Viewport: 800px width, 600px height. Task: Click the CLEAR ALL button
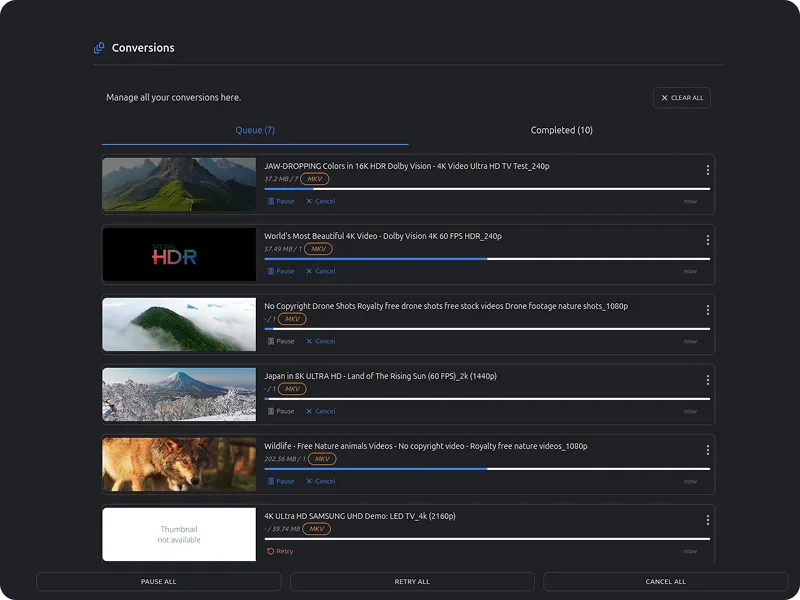681,97
